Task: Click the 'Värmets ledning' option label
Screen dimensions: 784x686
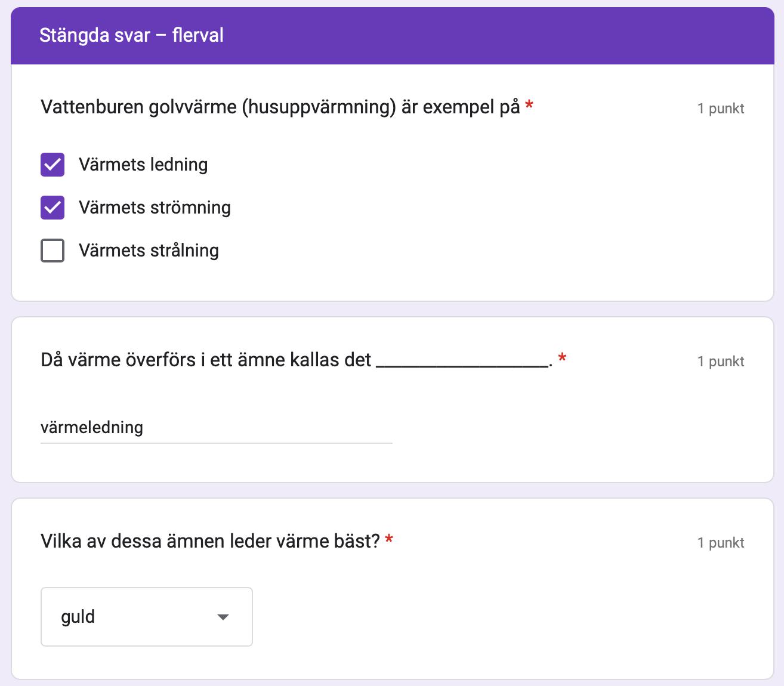Action: click(x=143, y=165)
